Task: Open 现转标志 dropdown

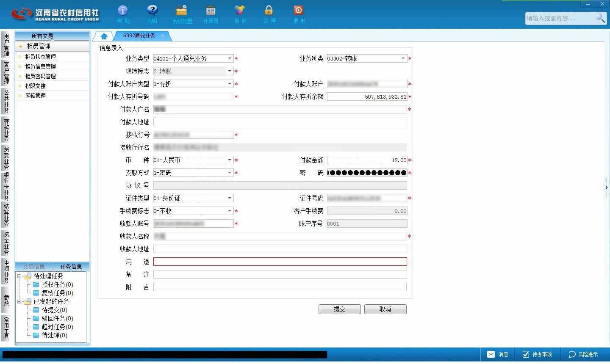Action: point(230,71)
